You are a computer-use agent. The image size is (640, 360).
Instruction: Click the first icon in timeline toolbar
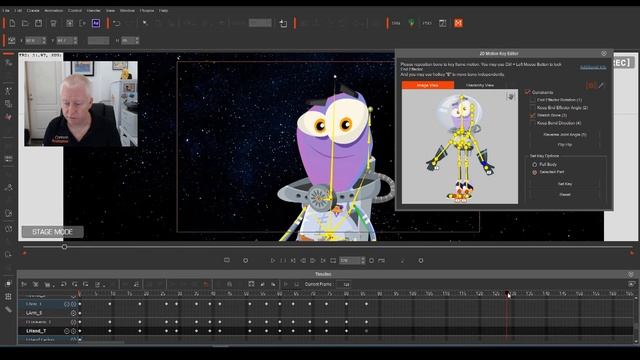coord(24,284)
